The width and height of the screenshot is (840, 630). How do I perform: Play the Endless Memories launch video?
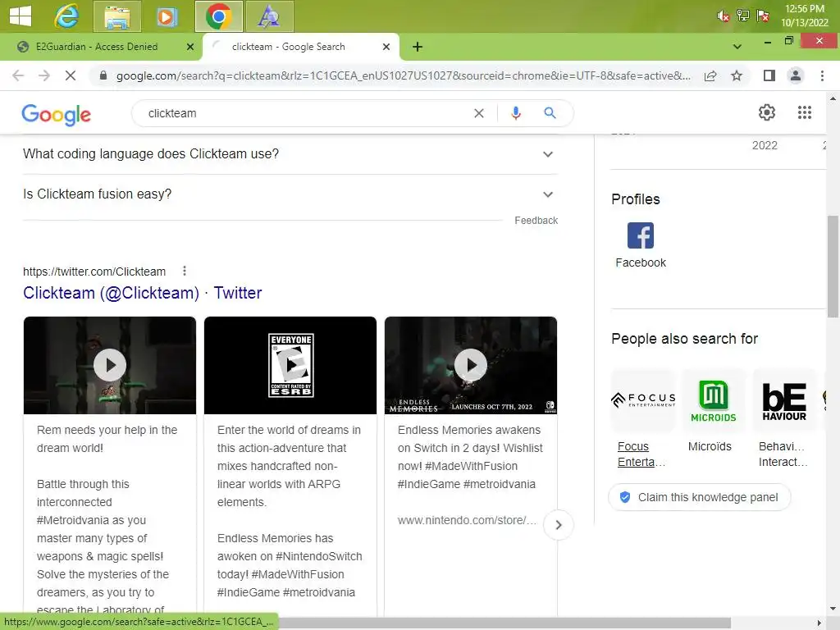click(x=471, y=365)
